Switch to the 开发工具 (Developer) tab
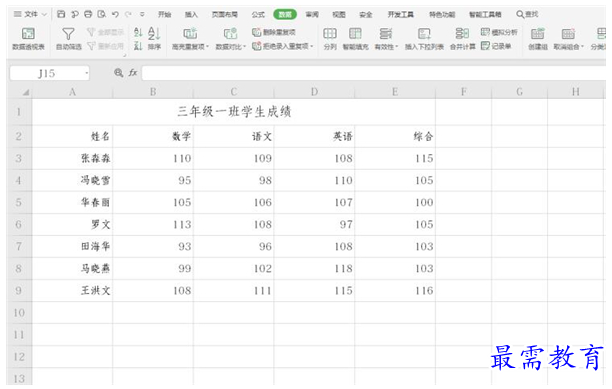 pos(400,14)
